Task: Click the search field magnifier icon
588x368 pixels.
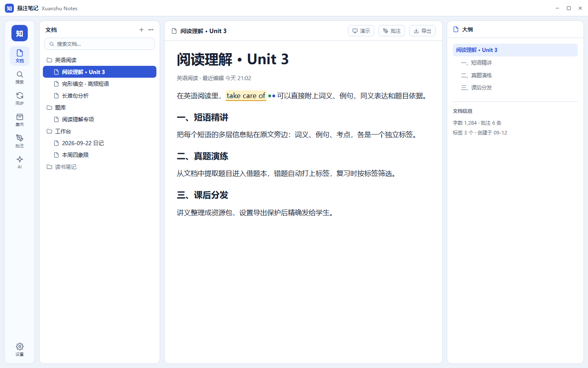Action: coord(52,44)
